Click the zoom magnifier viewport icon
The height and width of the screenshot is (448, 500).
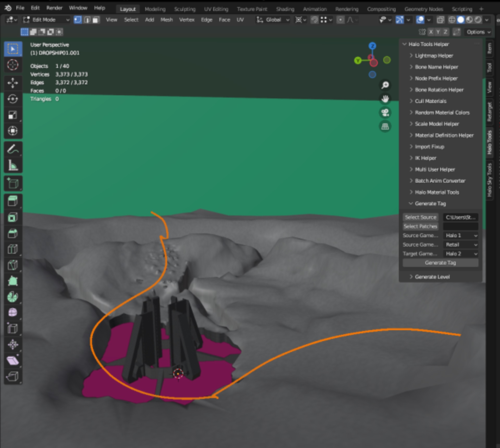(385, 85)
